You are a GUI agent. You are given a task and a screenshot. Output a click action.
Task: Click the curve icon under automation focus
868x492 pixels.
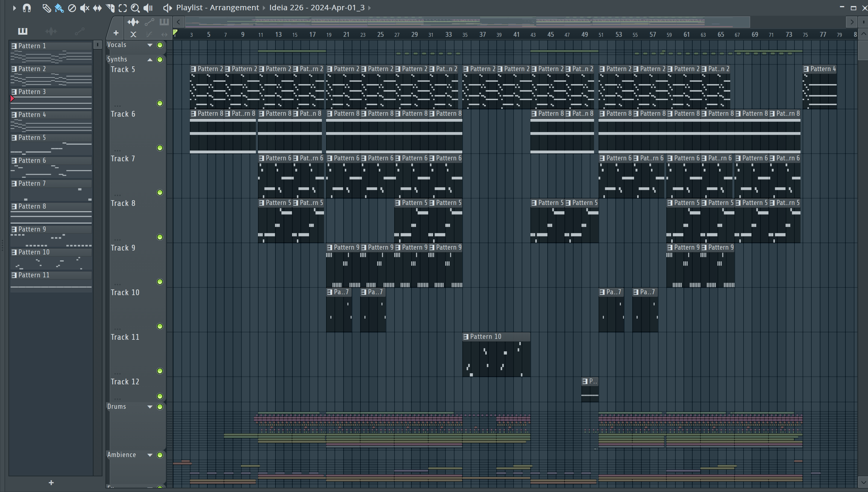pyautogui.click(x=149, y=34)
